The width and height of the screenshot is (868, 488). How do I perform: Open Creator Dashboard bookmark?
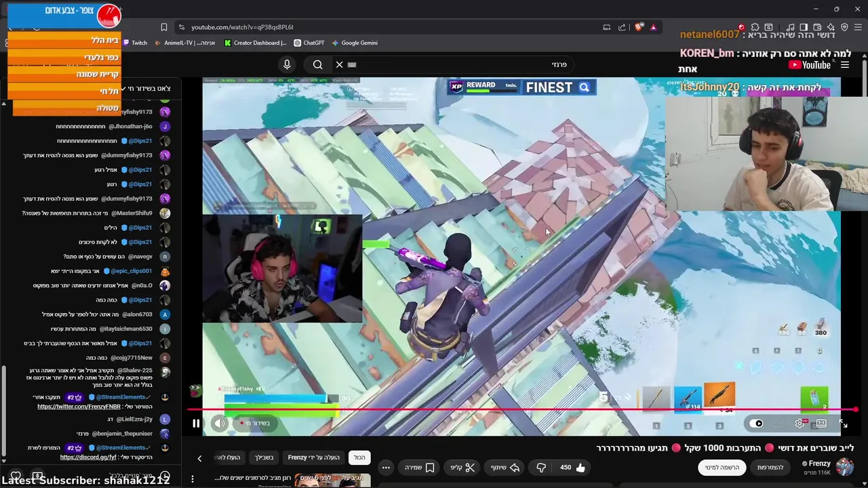click(256, 43)
